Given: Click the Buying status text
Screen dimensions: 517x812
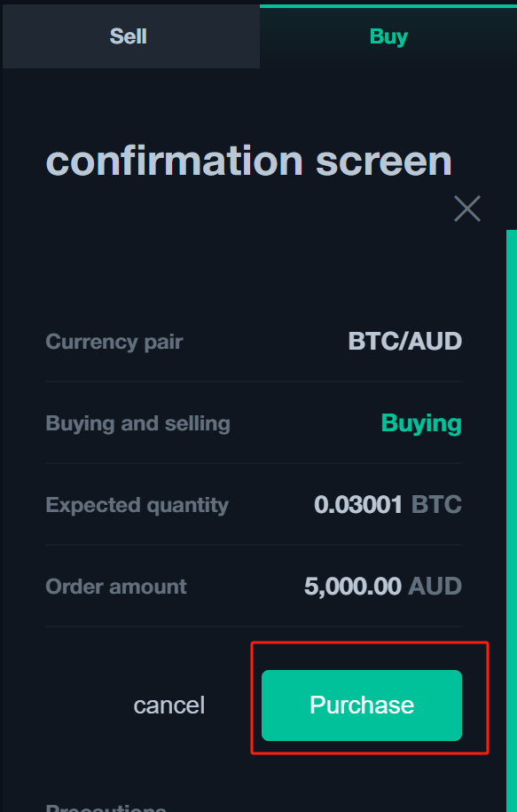Looking at the screenshot, I should (421, 423).
